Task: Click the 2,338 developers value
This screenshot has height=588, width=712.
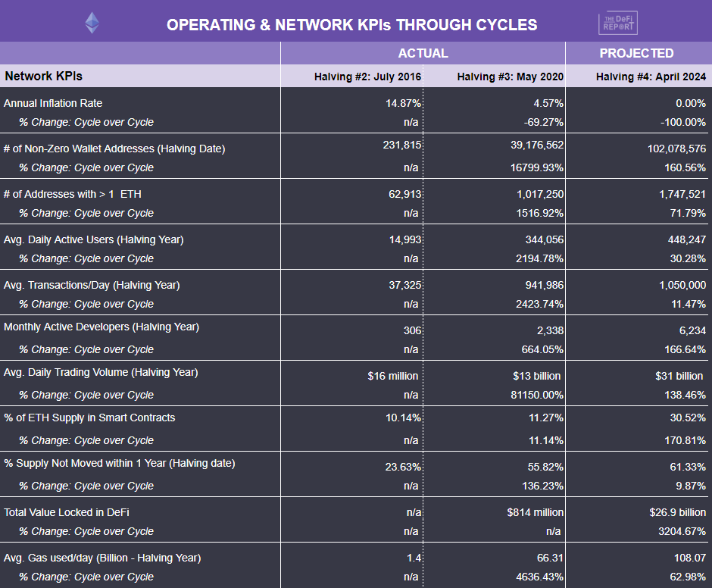Action: coord(551,330)
